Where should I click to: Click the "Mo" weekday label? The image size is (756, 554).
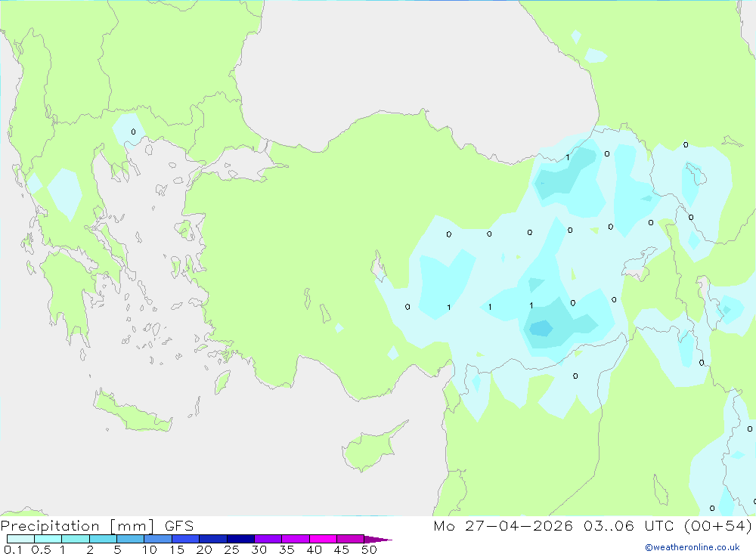point(444,525)
